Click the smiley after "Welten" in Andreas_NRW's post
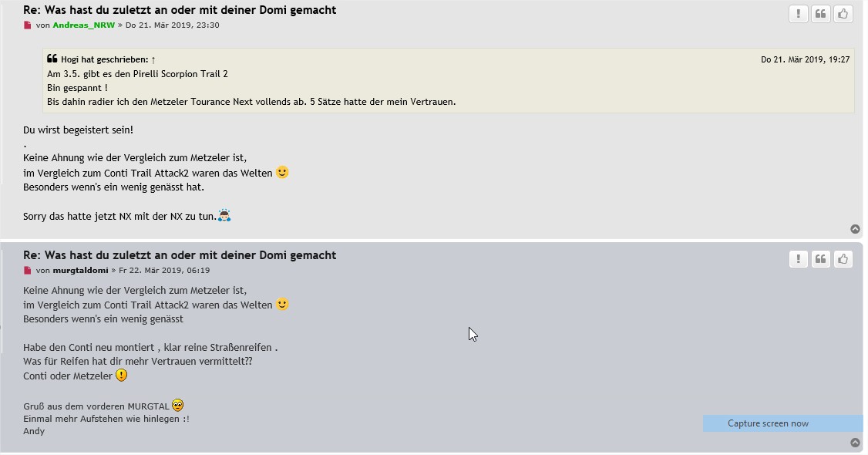 pyautogui.click(x=282, y=172)
